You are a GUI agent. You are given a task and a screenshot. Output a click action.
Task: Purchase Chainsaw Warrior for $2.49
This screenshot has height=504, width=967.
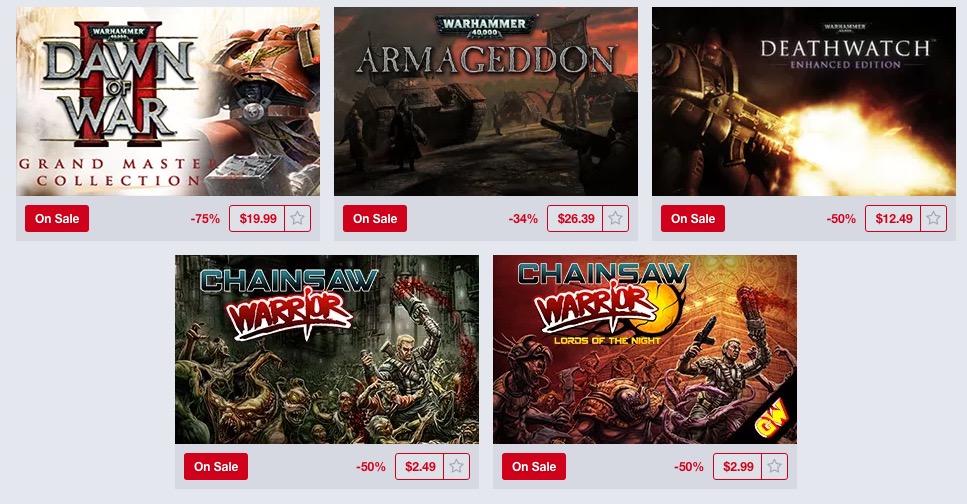420,466
